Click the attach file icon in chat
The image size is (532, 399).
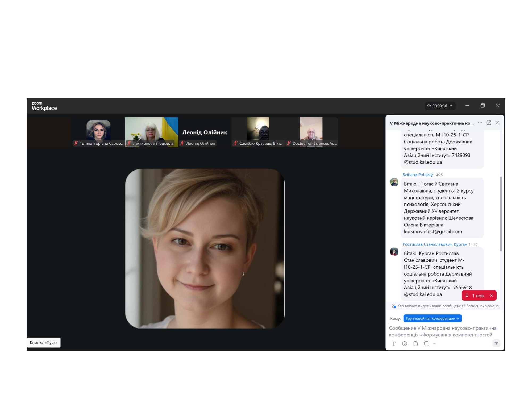tap(415, 343)
